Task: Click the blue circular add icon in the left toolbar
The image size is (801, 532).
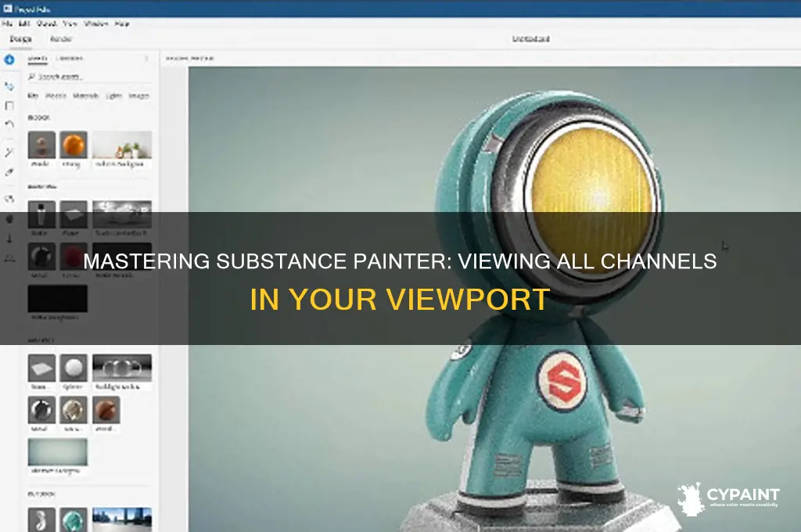Action: [9, 59]
